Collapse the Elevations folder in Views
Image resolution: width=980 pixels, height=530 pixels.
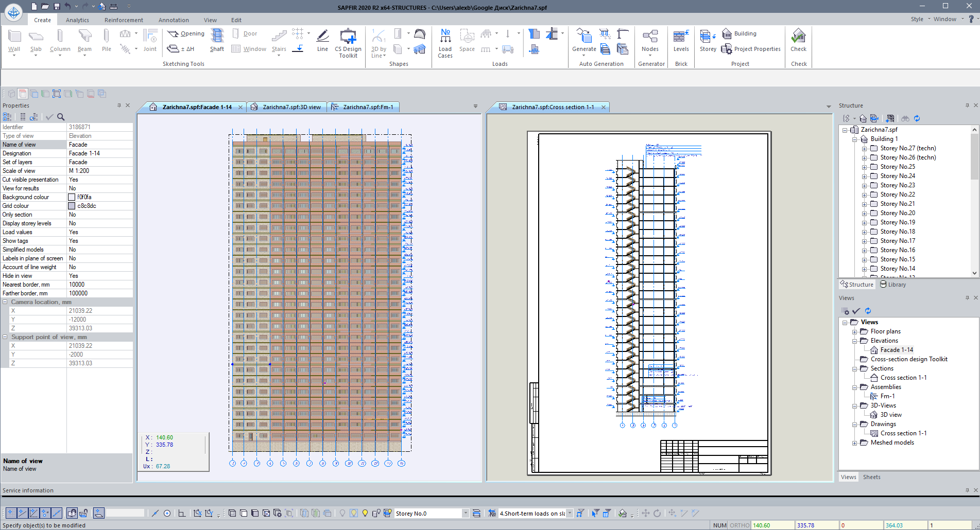click(x=855, y=341)
